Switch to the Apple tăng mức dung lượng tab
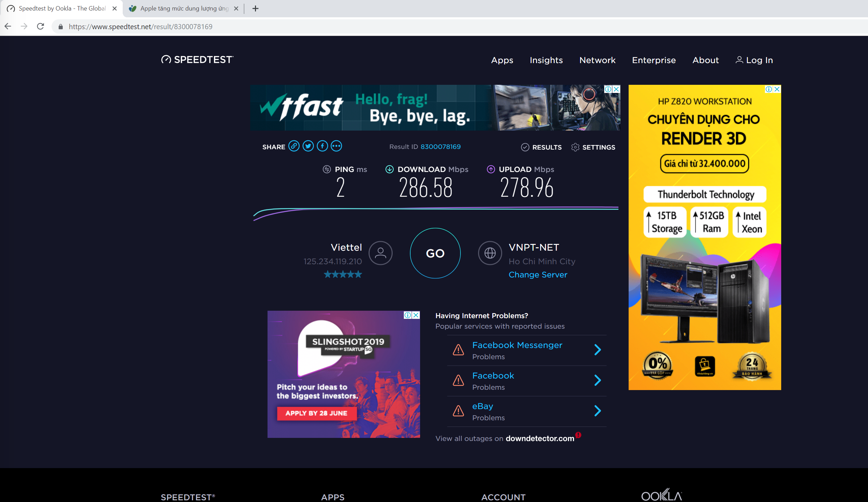 pyautogui.click(x=182, y=8)
